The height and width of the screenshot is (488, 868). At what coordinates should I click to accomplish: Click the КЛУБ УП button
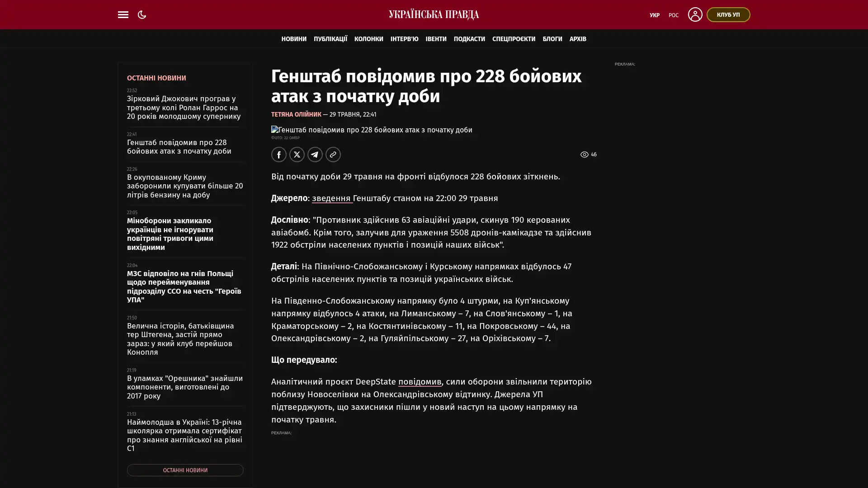click(x=728, y=14)
